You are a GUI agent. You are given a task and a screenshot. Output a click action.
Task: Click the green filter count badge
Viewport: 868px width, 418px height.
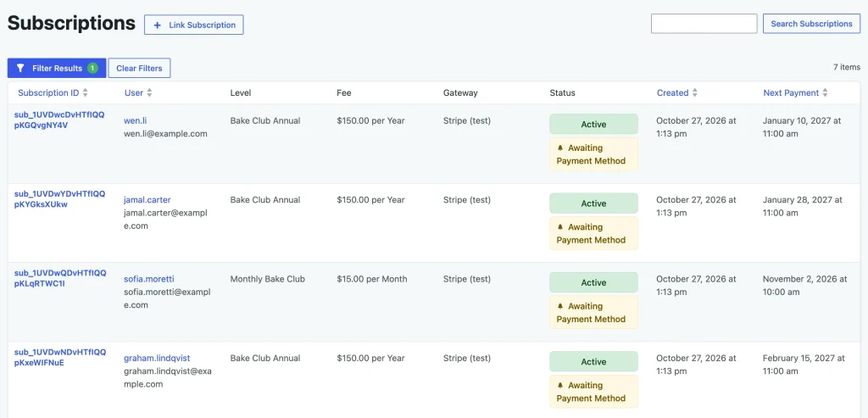click(92, 68)
